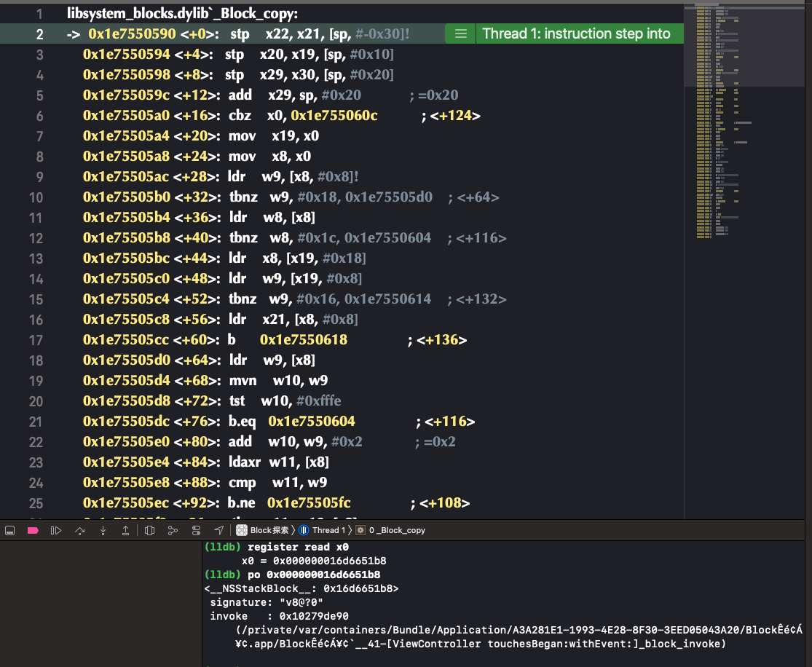
Task: Click the invoke address 0x10279de90
Action: click(x=314, y=616)
